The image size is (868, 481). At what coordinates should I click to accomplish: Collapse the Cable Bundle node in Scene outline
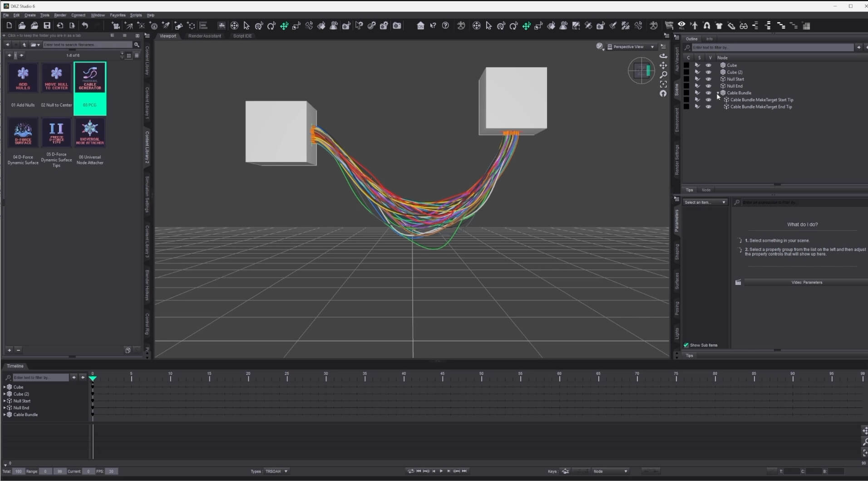tap(718, 93)
